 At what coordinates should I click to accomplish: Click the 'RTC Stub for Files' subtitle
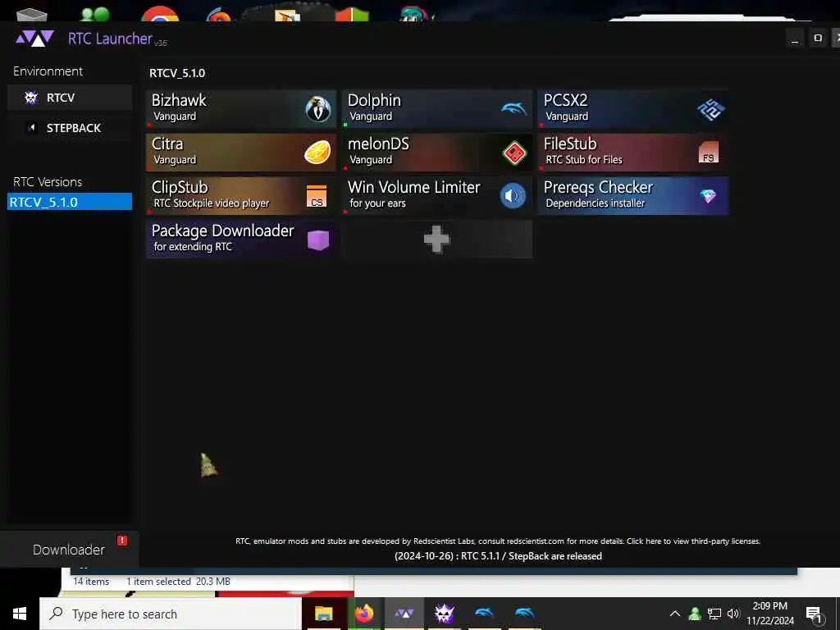click(584, 160)
